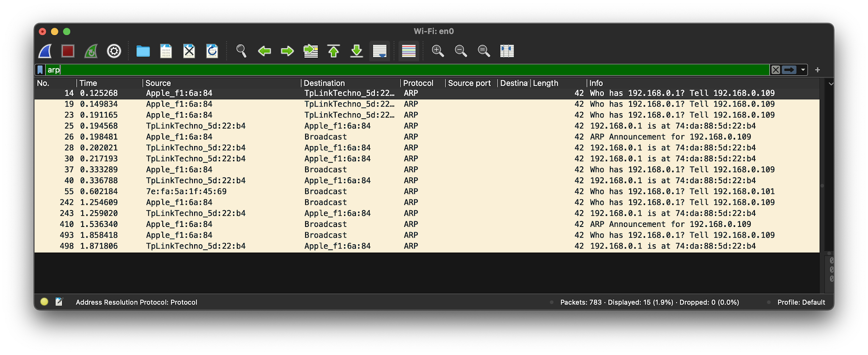Viewport: 868px width, 355px height.
Task: Open capture file properties icon in status bar
Action: 59,302
